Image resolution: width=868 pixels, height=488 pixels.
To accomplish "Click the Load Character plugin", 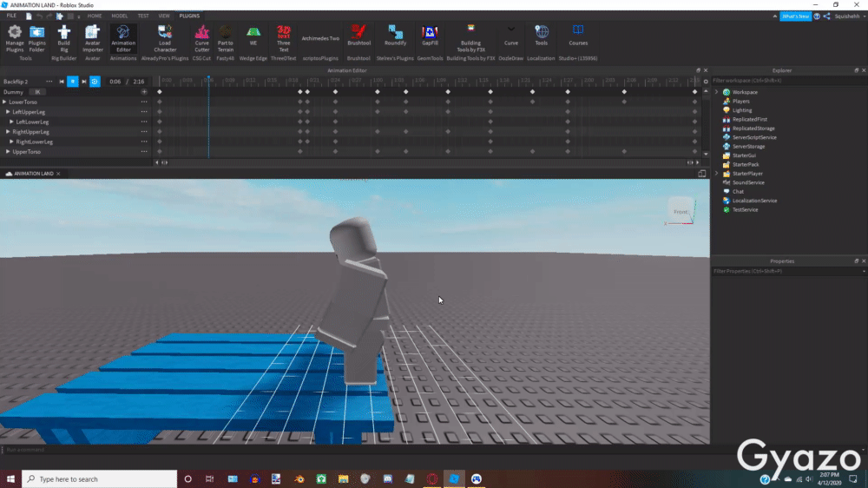I will [x=165, y=39].
